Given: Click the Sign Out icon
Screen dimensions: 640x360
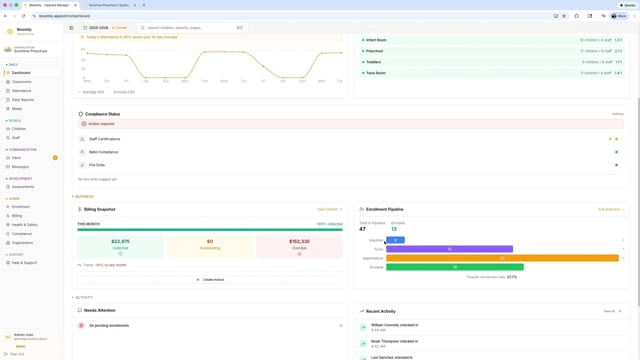Looking at the screenshot, I should click(x=6, y=354).
